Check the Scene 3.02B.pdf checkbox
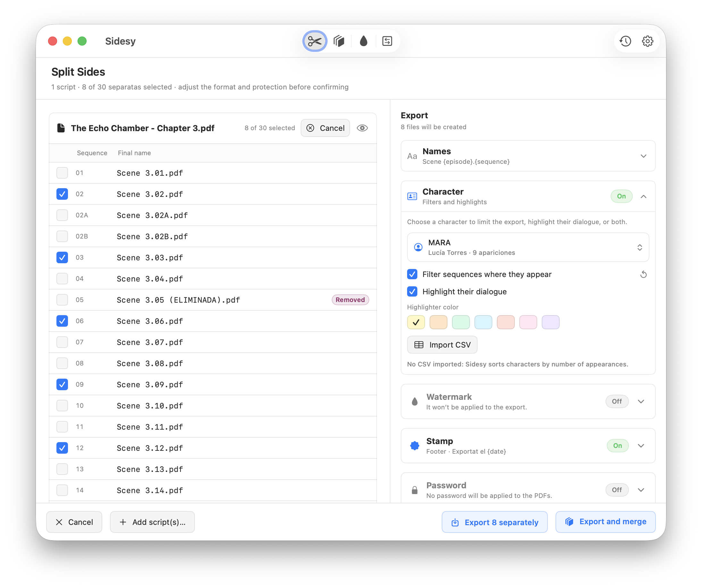This screenshot has height=588, width=702. tap(62, 236)
